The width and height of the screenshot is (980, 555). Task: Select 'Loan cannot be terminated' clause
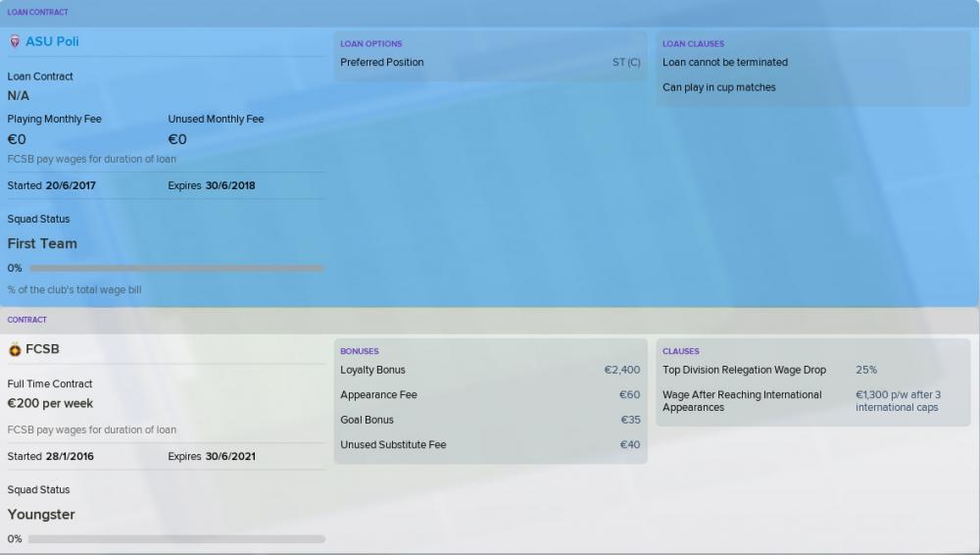click(x=725, y=62)
